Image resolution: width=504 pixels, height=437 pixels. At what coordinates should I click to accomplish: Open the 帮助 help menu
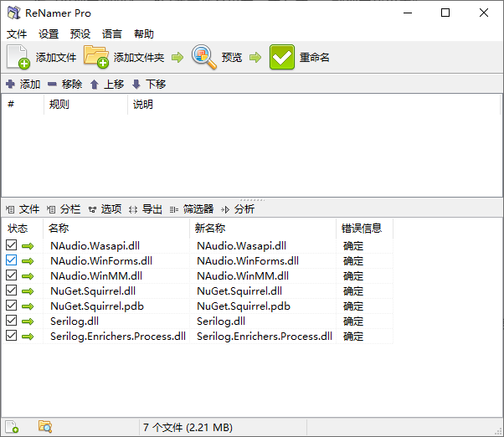click(x=144, y=33)
